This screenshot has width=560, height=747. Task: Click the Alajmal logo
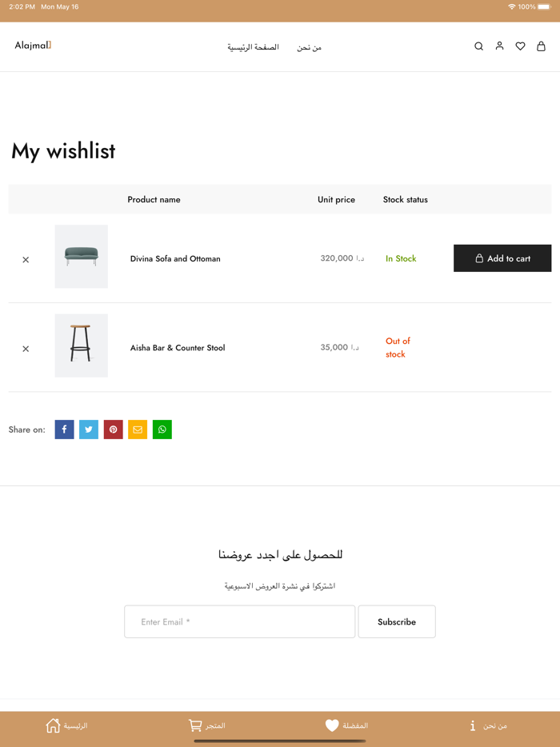point(33,46)
